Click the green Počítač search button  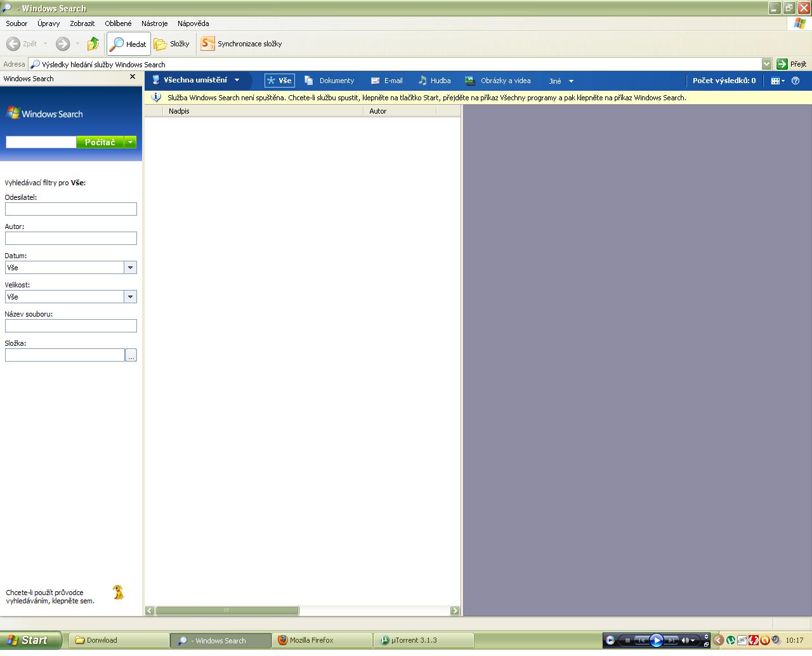[x=100, y=142]
